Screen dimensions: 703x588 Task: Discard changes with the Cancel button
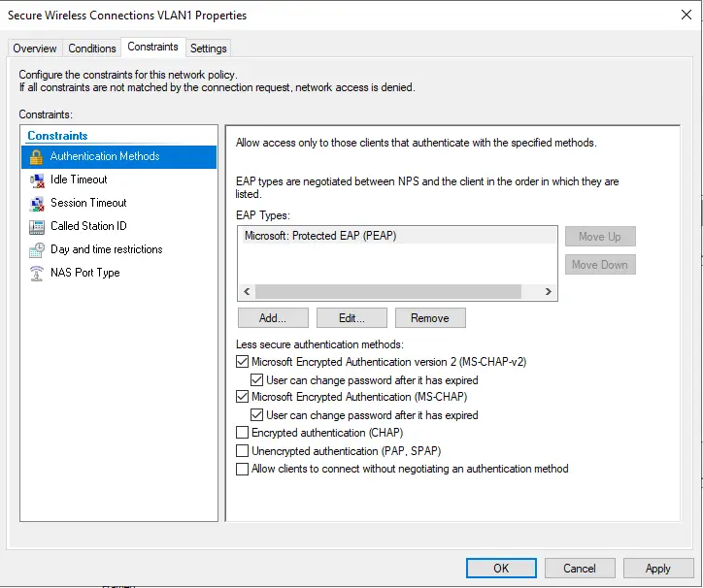580,569
